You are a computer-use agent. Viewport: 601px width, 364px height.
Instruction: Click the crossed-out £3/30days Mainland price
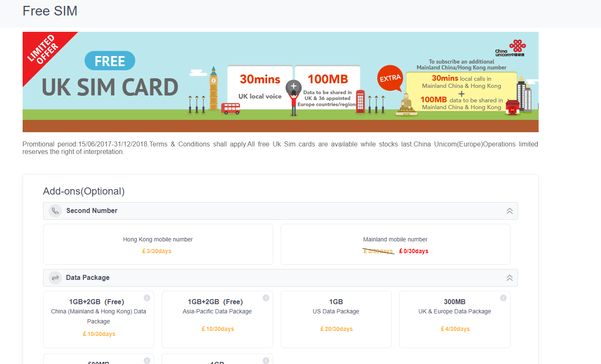coord(378,251)
